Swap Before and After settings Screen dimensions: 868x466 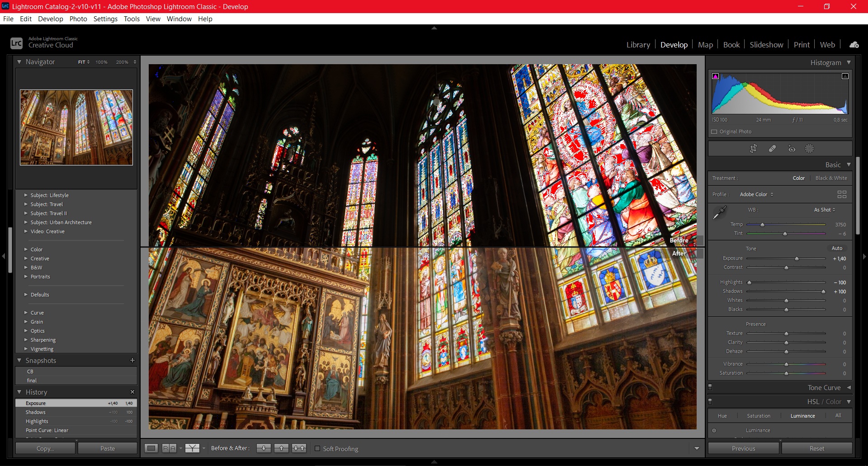click(x=299, y=448)
